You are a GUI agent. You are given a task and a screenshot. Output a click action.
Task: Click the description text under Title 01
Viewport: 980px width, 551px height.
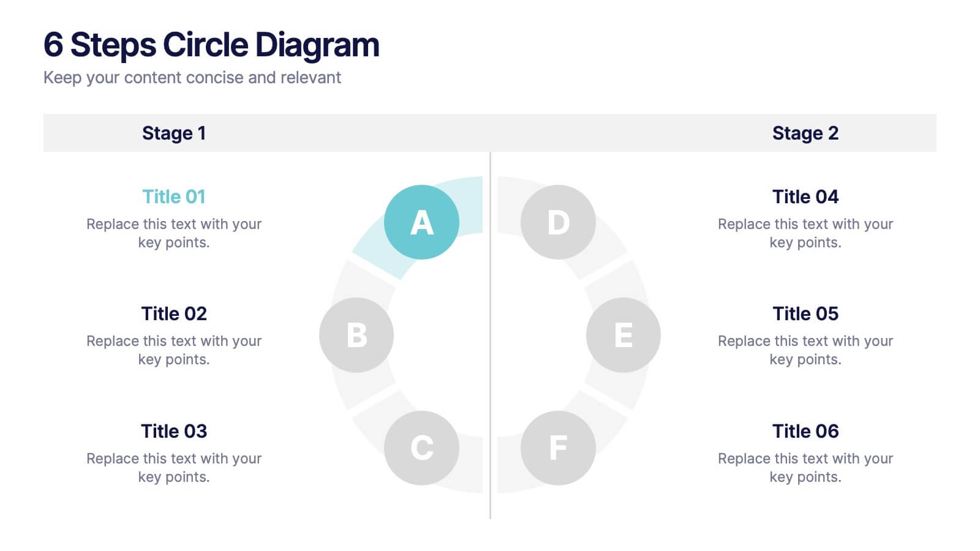(174, 233)
